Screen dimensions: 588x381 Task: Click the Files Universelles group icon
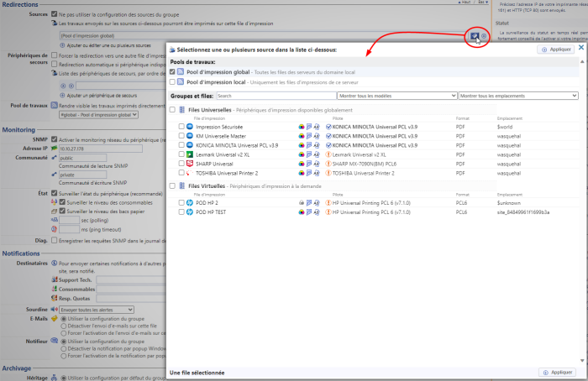182,110
